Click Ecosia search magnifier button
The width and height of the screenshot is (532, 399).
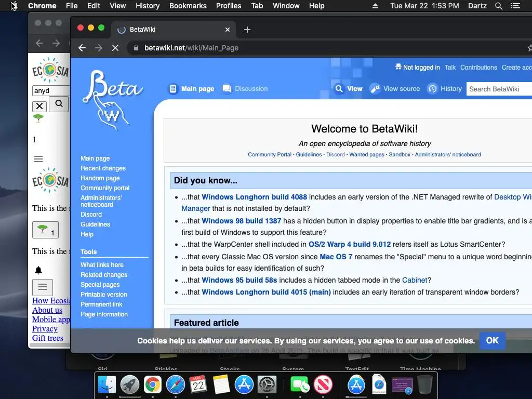(59, 104)
